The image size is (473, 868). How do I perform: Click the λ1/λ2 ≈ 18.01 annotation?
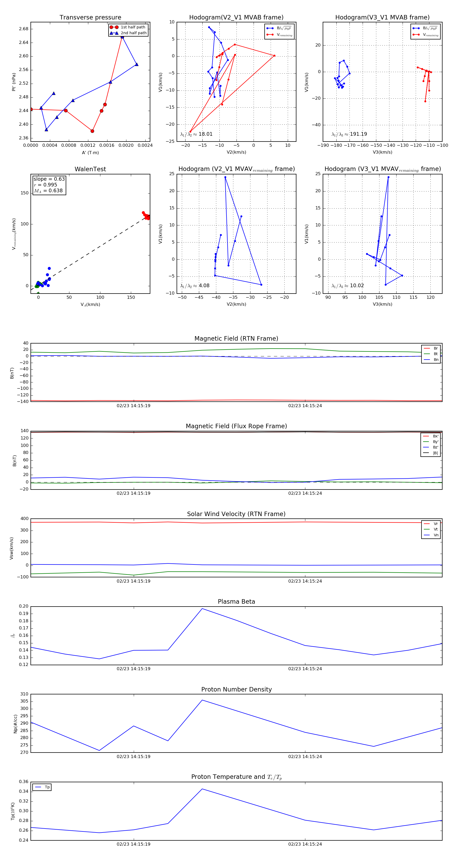tap(196, 134)
